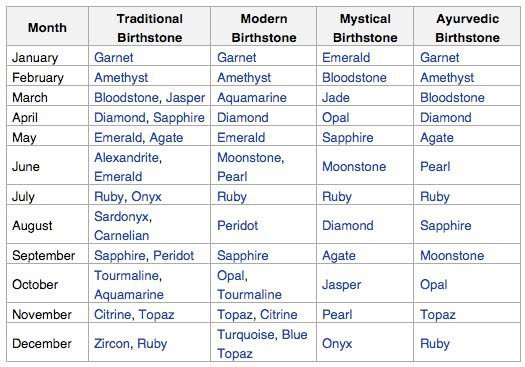This screenshot has width=525, height=367.
Task: Select the Zircon link for December
Action: (112, 344)
